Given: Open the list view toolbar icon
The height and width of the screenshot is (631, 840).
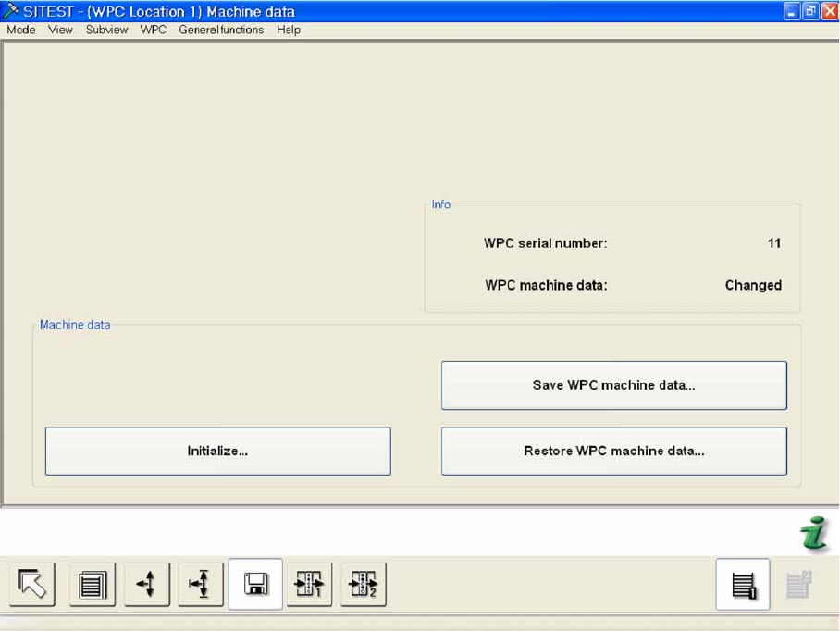Looking at the screenshot, I should [x=93, y=584].
